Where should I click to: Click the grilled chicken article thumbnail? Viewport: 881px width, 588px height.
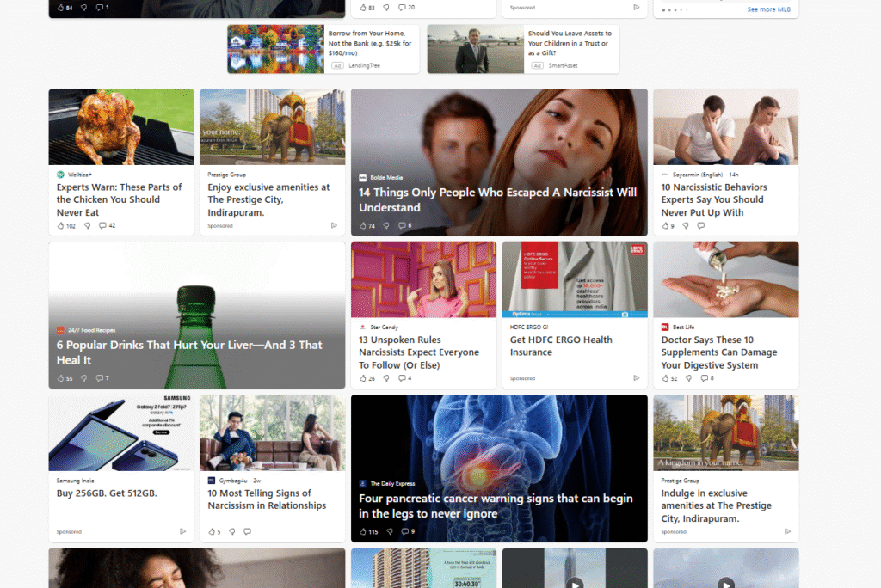[x=121, y=126]
